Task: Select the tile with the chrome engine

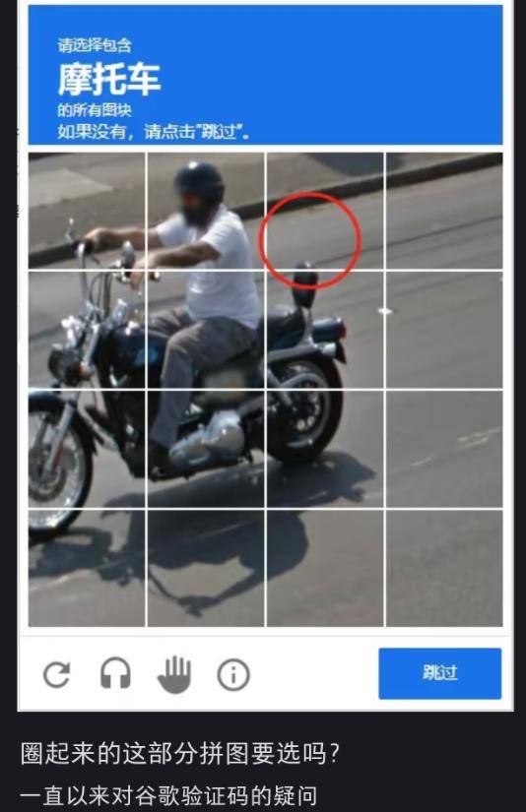Action: (x=206, y=449)
